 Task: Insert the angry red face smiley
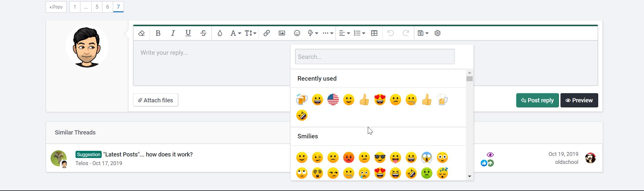click(x=349, y=157)
